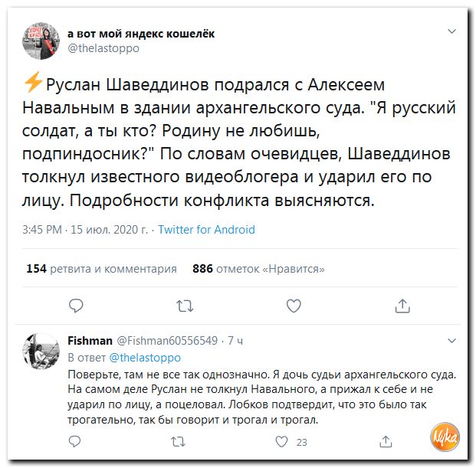Retweet Fishman's reply
This screenshot has width=476, height=468.
click(x=178, y=441)
